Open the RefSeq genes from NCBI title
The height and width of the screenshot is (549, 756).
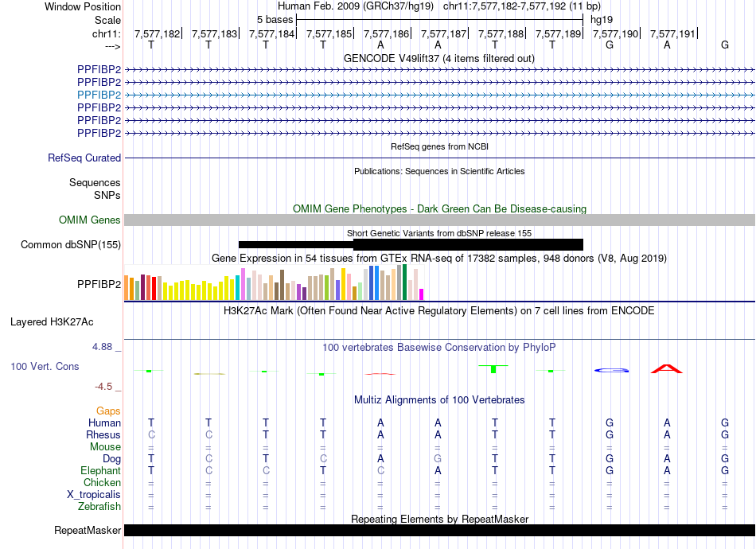[x=439, y=146]
